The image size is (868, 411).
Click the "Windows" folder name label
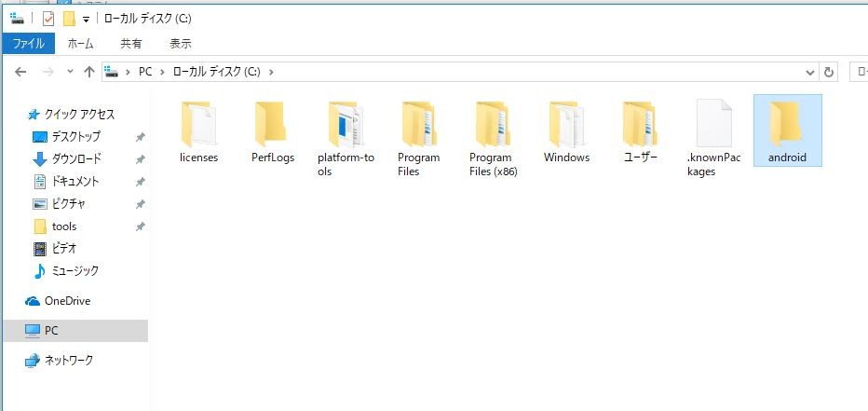tap(566, 158)
